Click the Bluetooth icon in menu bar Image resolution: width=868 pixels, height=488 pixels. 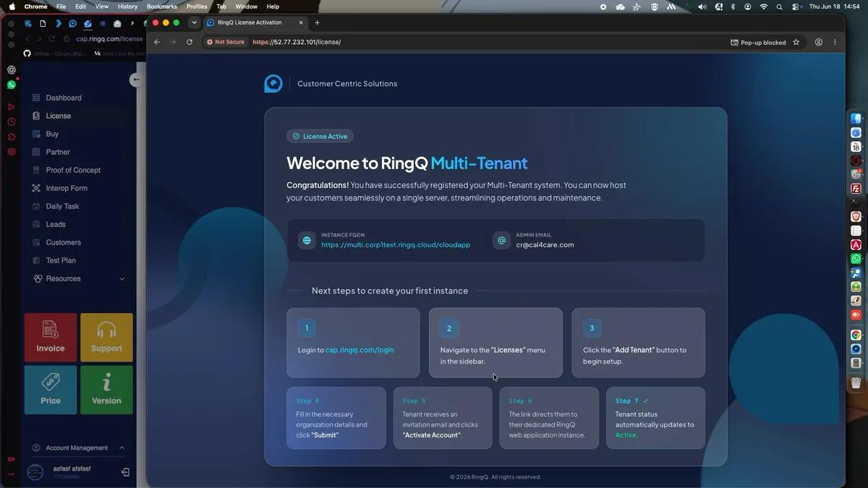point(732,7)
